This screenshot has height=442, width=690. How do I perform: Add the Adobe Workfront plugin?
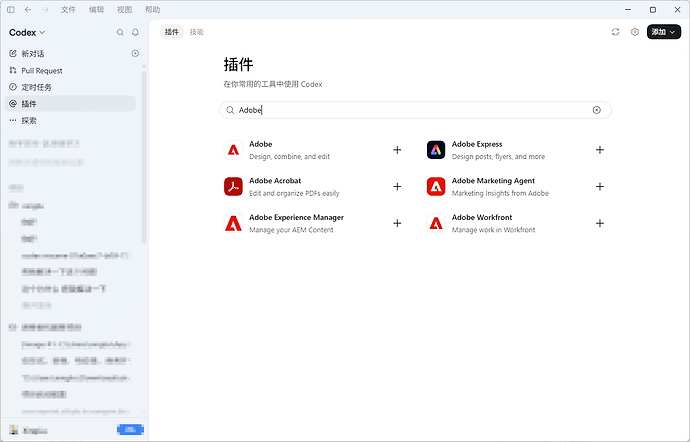(600, 223)
